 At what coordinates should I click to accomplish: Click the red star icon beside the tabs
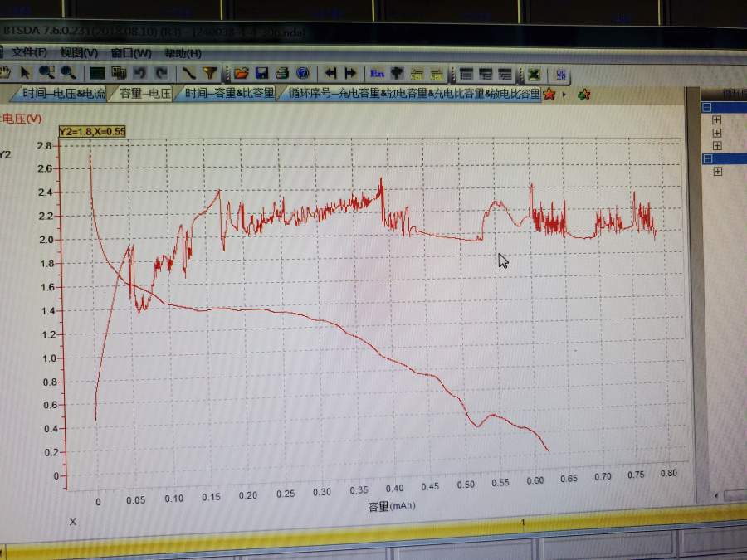[x=549, y=95]
